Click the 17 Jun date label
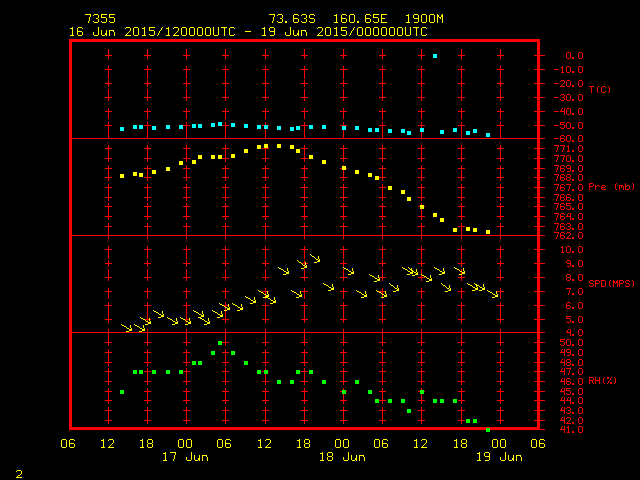The width and height of the screenshot is (640, 480). [x=185, y=457]
